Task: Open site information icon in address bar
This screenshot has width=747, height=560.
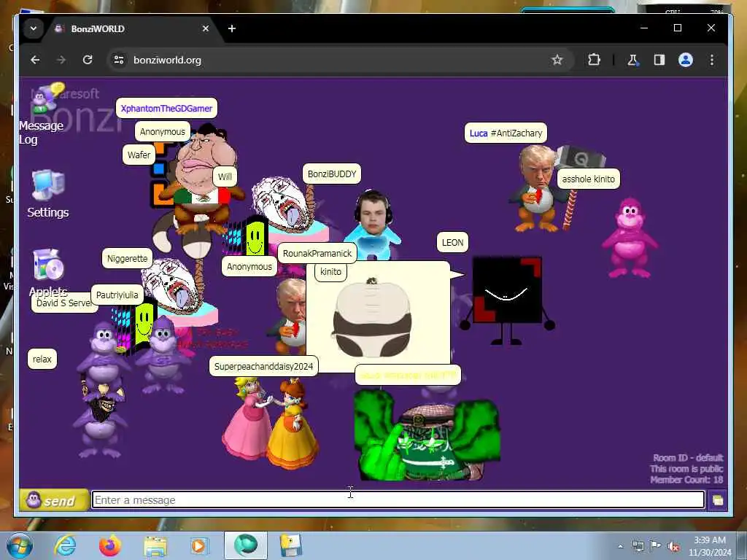Action: [x=119, y=60]
